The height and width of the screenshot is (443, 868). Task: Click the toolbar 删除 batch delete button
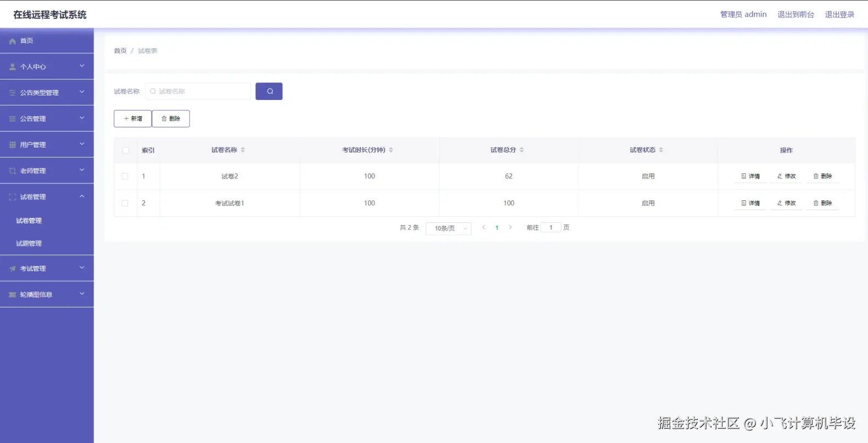tap(171, 119)
